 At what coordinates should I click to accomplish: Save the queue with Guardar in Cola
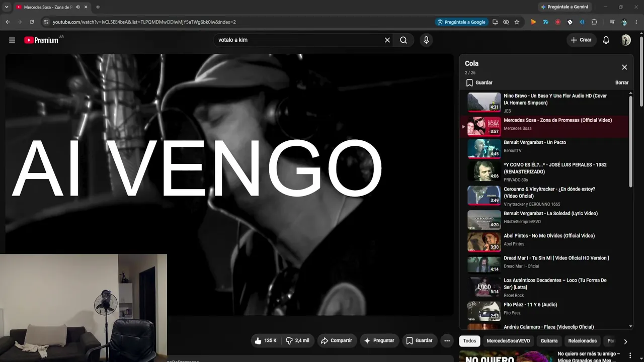pyautogui.click(x=479, y=82)
